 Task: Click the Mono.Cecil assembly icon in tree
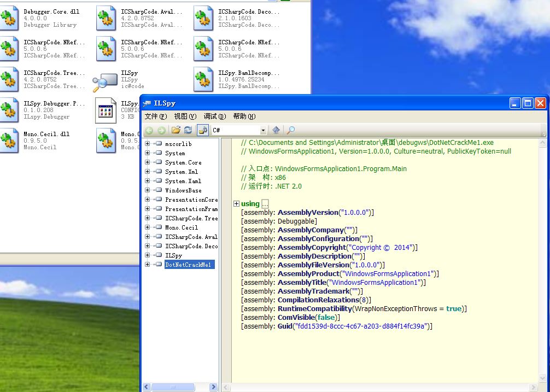pyautogui.click(x=159, y=227)
